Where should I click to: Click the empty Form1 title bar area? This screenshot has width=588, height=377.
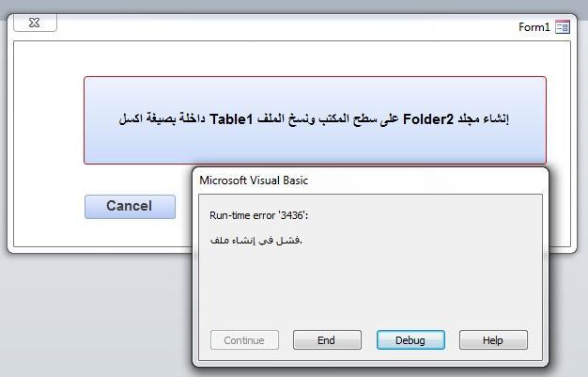pyautogui.click(x=285, y=26)
